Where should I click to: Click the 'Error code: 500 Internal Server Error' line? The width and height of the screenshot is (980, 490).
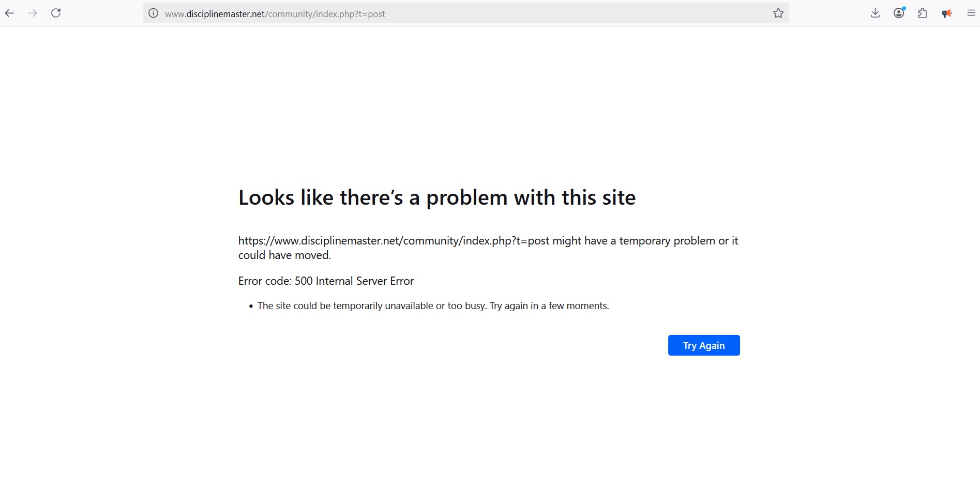[x=326, y=281]
